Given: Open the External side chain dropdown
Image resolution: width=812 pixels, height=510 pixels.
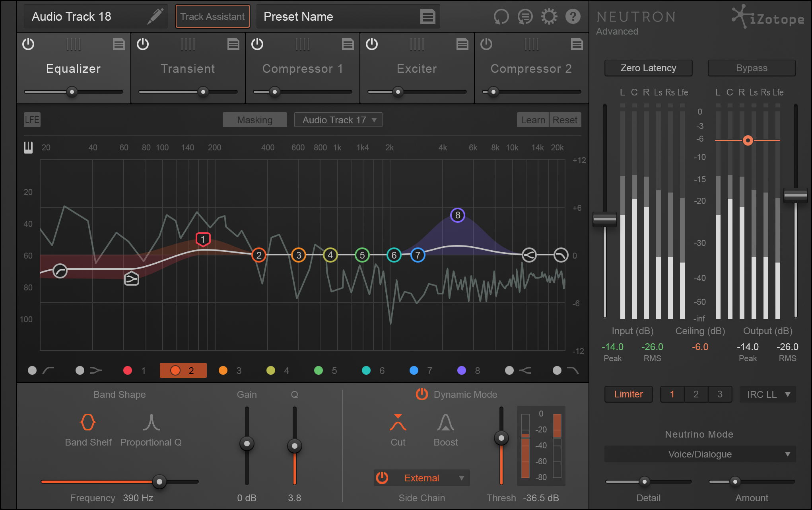Looking at the screenshot, I should point(422,478).
